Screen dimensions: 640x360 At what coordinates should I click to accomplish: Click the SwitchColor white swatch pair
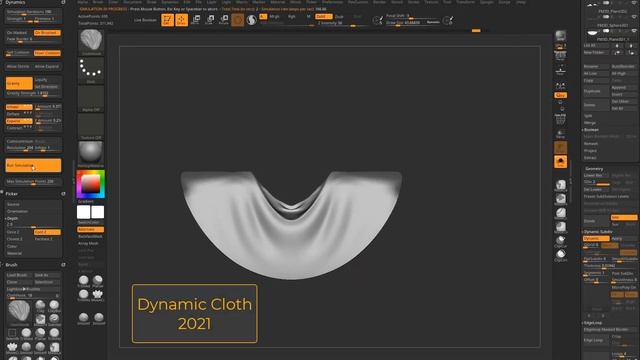91,212
